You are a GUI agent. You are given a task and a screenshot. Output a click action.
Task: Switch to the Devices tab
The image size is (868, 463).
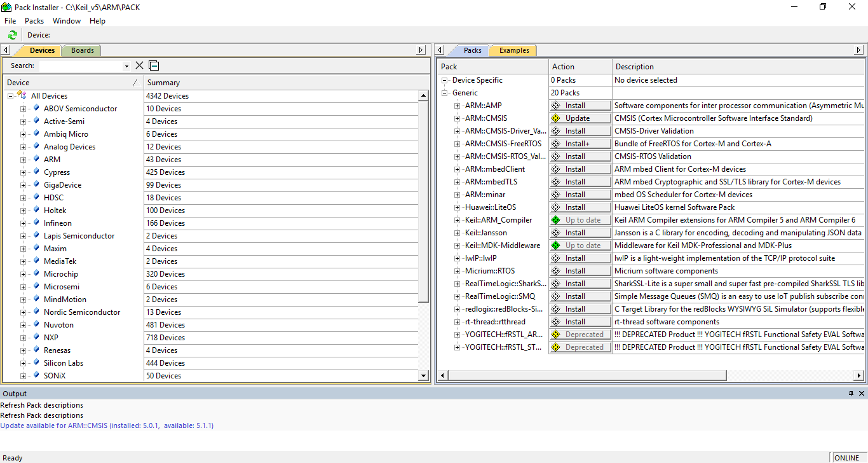pyautogui.click(x=42, y=50)
